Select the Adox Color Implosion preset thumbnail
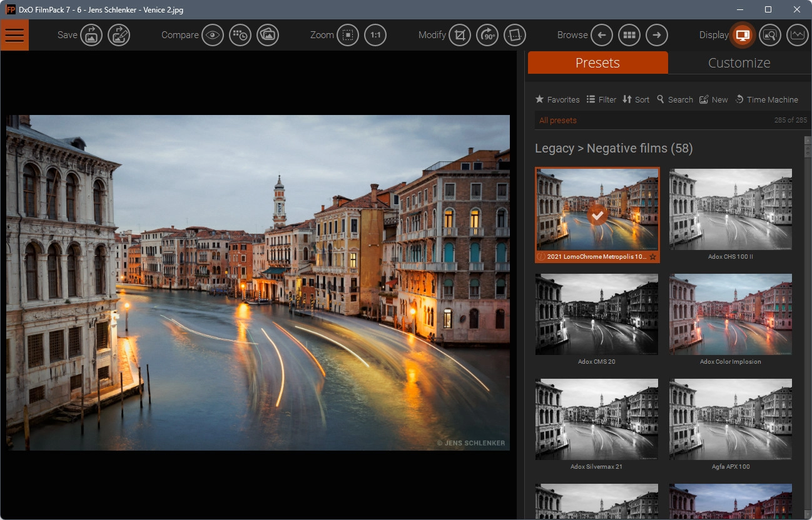Viewport: 812px width, 520px height. point(730,314)
